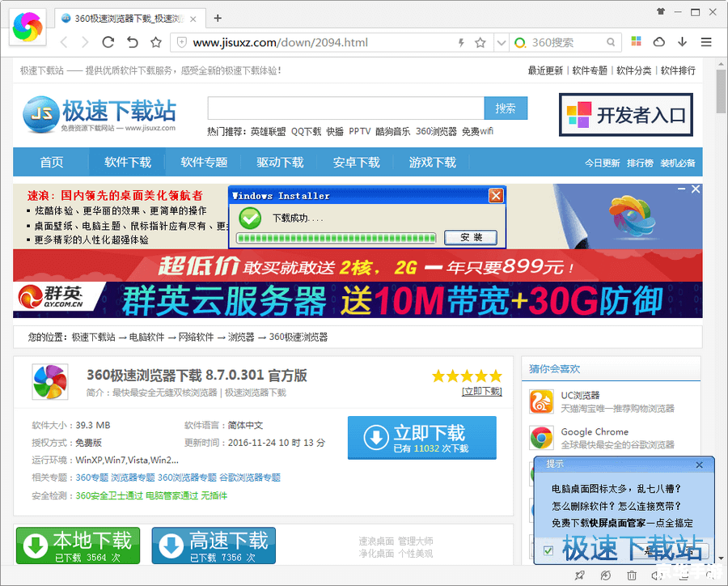728x586 pixels.
Task: Click the Google Chrome icon
Action: [x=541, y=438]
